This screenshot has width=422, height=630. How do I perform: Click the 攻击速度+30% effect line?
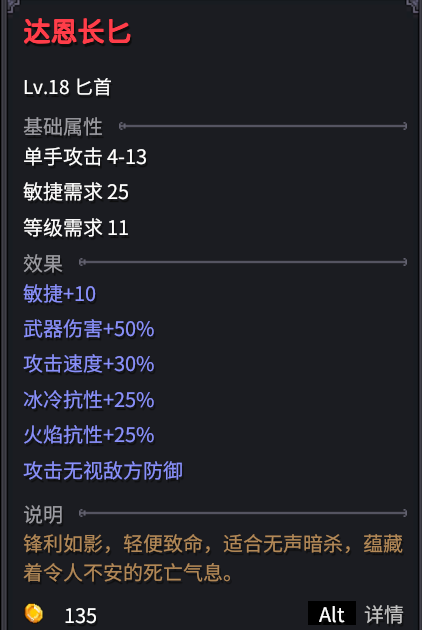pos(89,364)
